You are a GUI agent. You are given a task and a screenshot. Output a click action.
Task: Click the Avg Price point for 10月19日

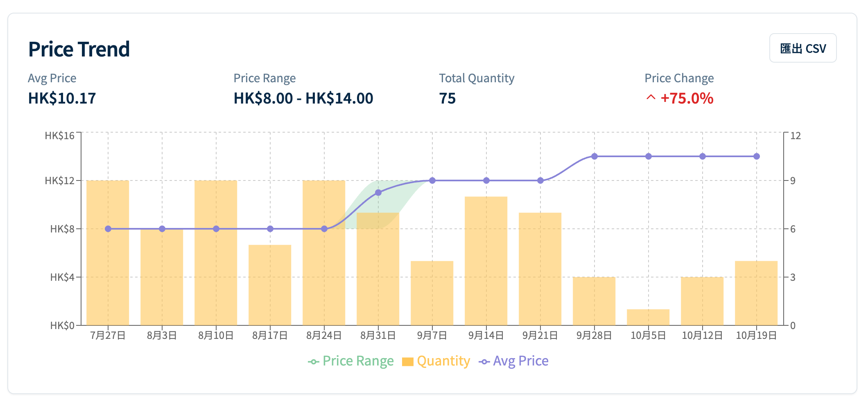(x=757, y=156)
